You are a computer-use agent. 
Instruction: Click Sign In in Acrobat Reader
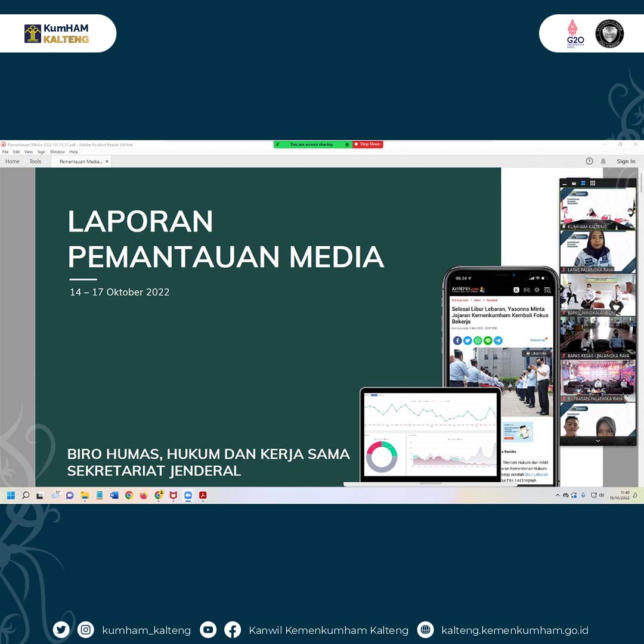626,161
